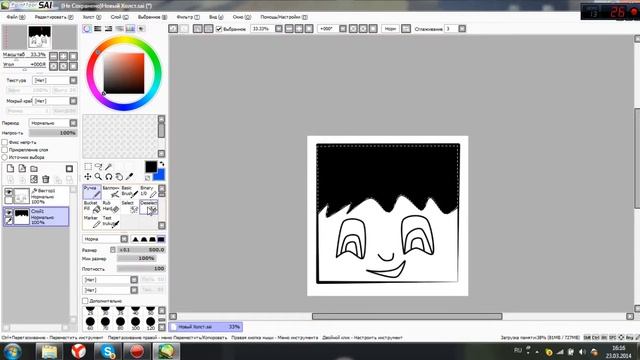Open Переход blending mode dropdown

(53, 123)
